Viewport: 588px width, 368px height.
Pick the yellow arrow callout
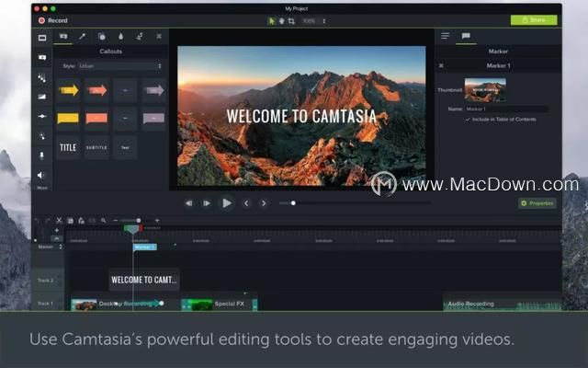68,90
